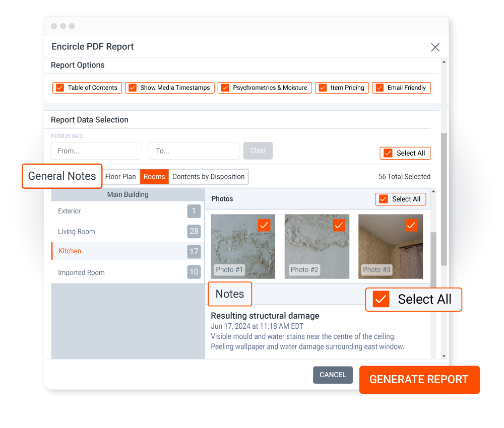Click the Notes section heading
Image resolution: width=504 pixels, height=428 pixels.
click(230, 294)
